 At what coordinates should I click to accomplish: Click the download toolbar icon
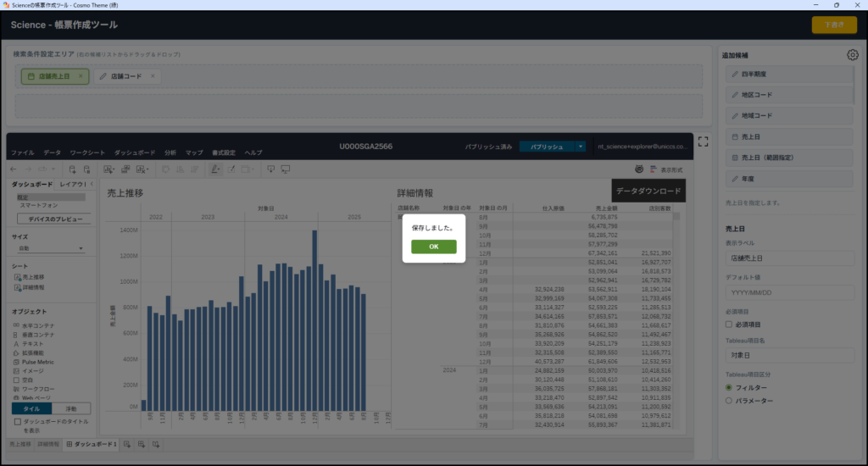(270, 169)
